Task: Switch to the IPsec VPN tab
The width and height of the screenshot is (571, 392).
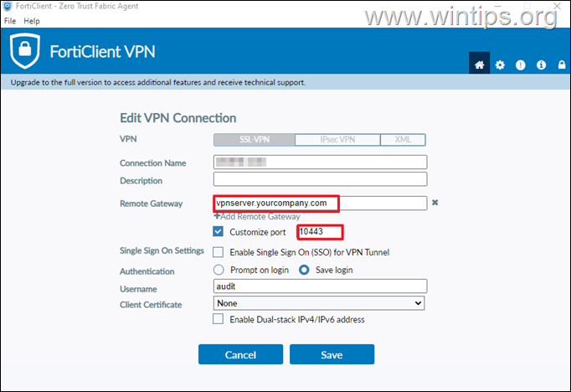Action: point(337,140)
